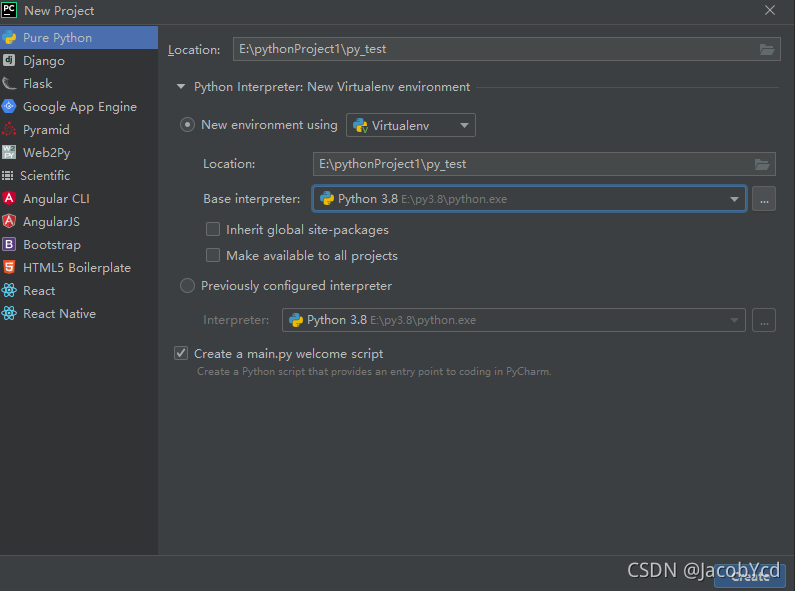The image size is (795, 591).
Task: Click the AngularJS icon
Action: pyautogui.click(x=9, y=221)
